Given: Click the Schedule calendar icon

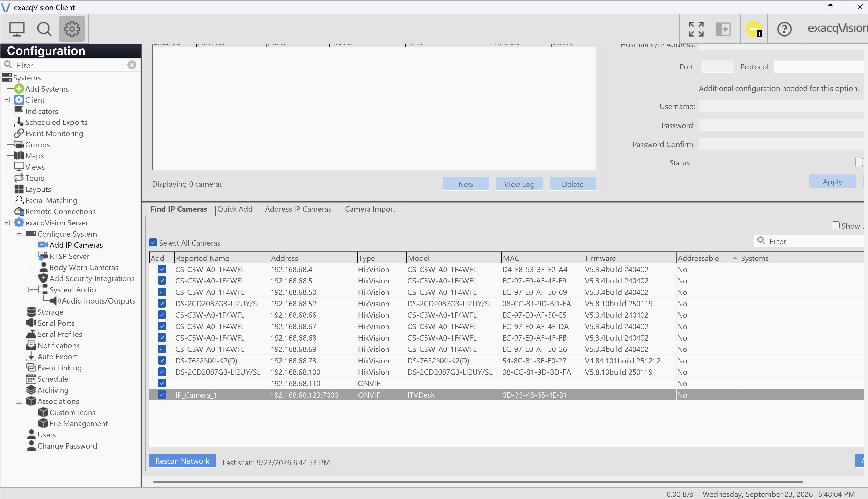Looking at the screenshot, I should pyautogui.click(x=31, y=379).
